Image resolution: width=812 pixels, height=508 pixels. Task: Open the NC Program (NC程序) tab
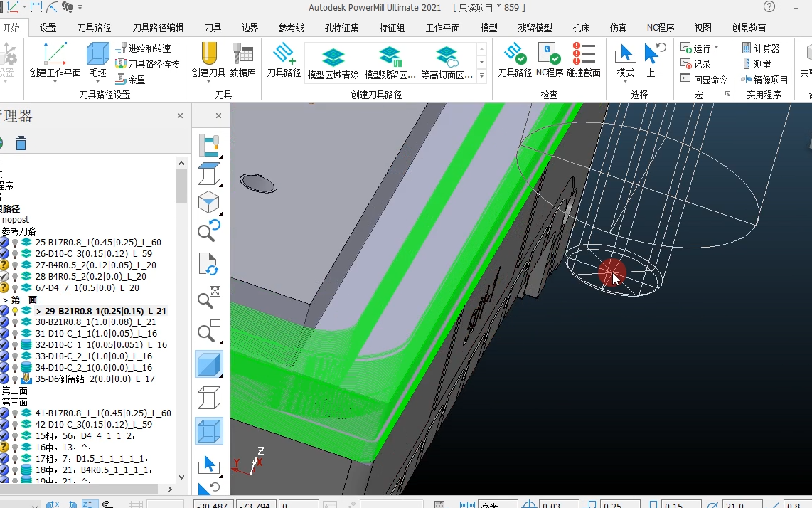tap(661, 28)
